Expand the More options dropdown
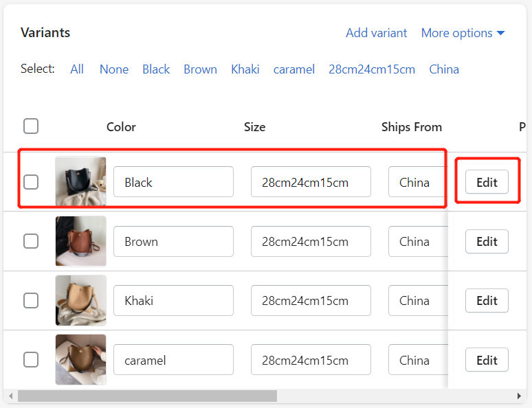Image resolution: width=532 pixels, height=408 pixels. (x=463, y=33)
